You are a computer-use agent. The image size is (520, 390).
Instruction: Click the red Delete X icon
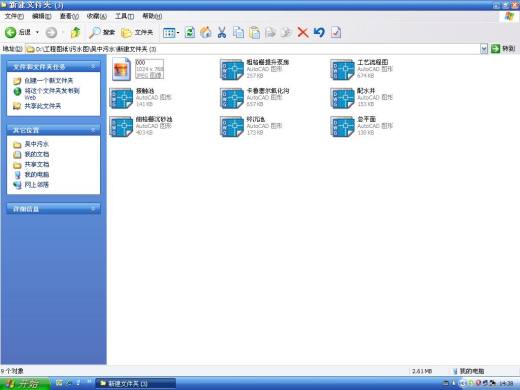303,32
